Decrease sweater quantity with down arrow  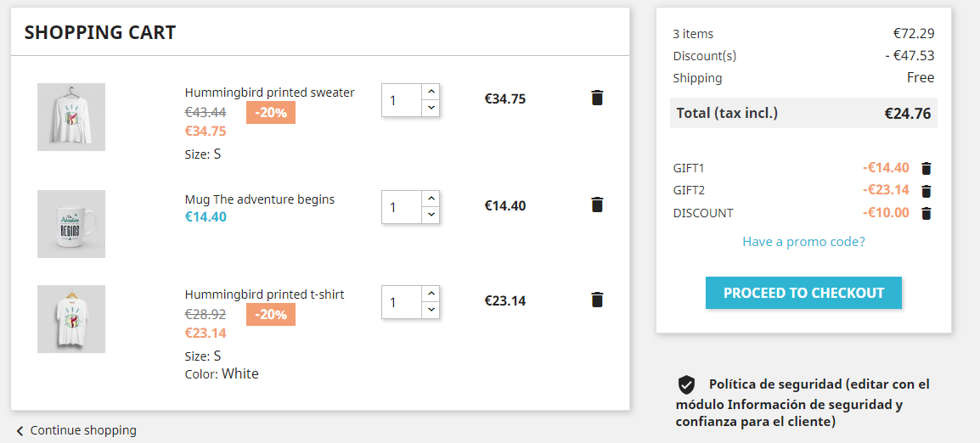[x=431, y=108]
